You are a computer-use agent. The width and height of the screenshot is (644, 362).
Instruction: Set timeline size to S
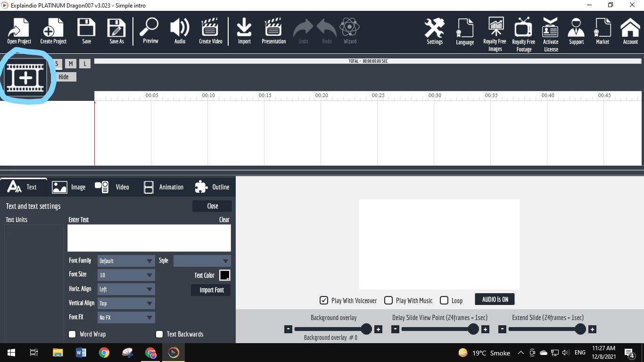[x=57, y=64]
